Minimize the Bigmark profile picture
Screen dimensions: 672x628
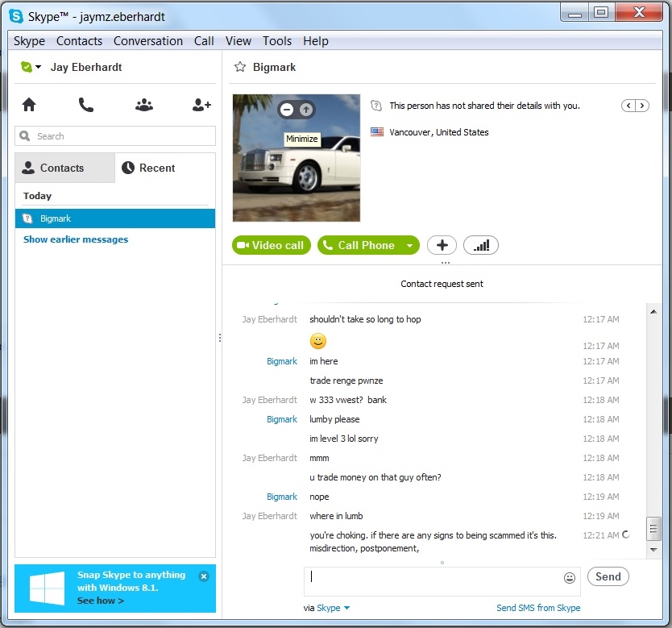point(288,110)
